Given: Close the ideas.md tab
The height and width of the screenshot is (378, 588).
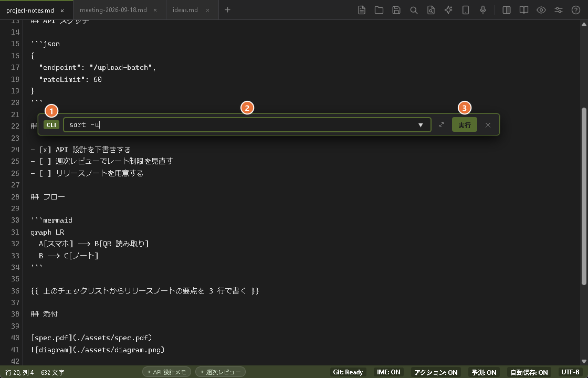Looking at the screenshot, I should coord(208,10).
